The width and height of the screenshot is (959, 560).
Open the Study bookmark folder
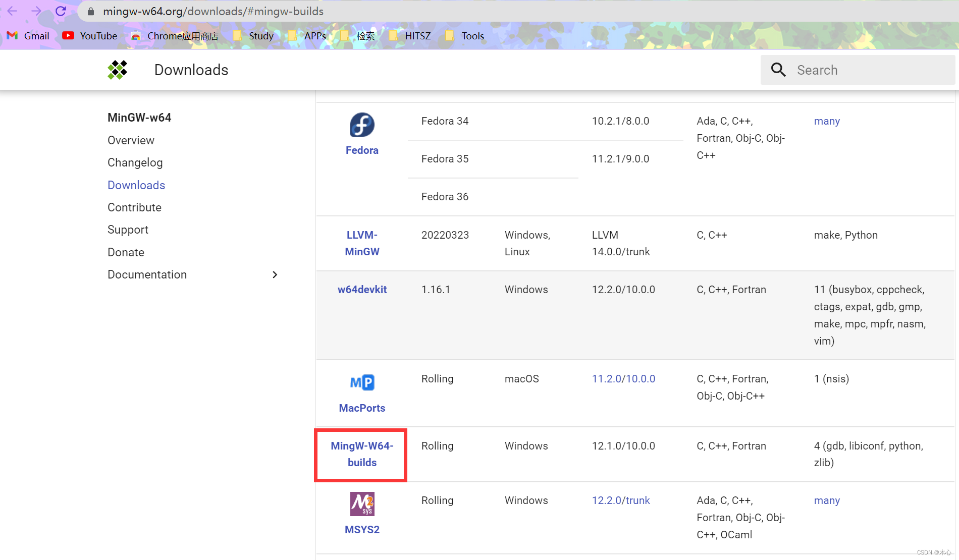click(253, 36)
